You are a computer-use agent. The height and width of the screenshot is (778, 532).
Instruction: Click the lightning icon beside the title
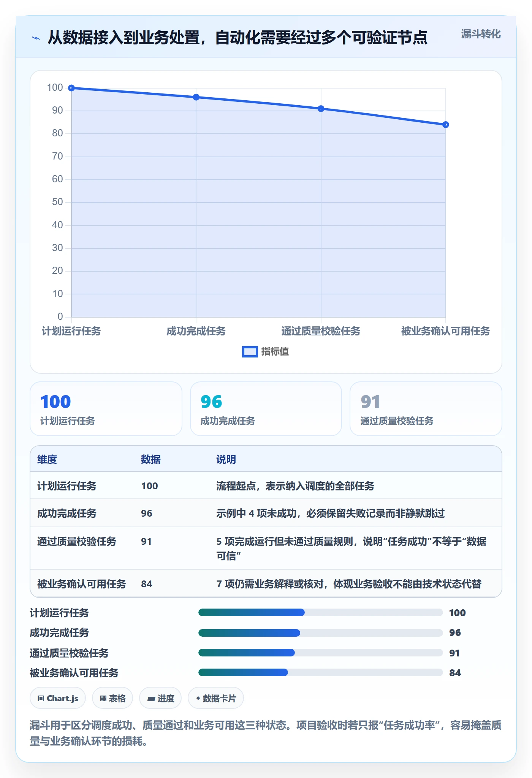point(36,38)
